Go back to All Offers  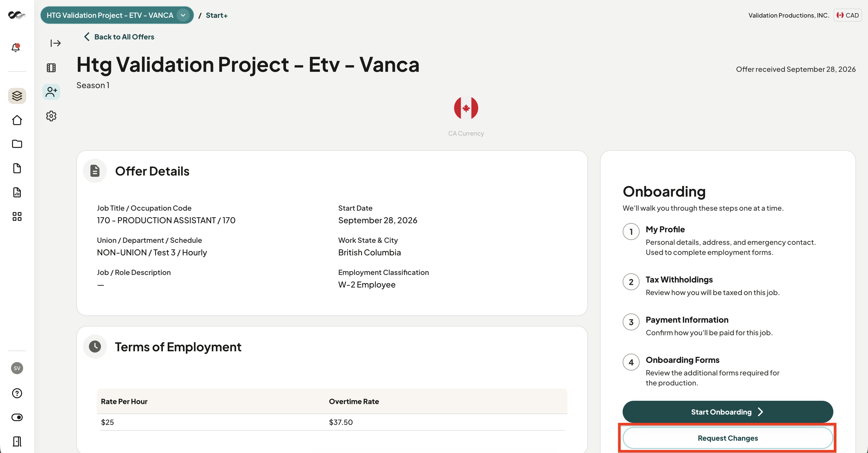tap(119, 37)
